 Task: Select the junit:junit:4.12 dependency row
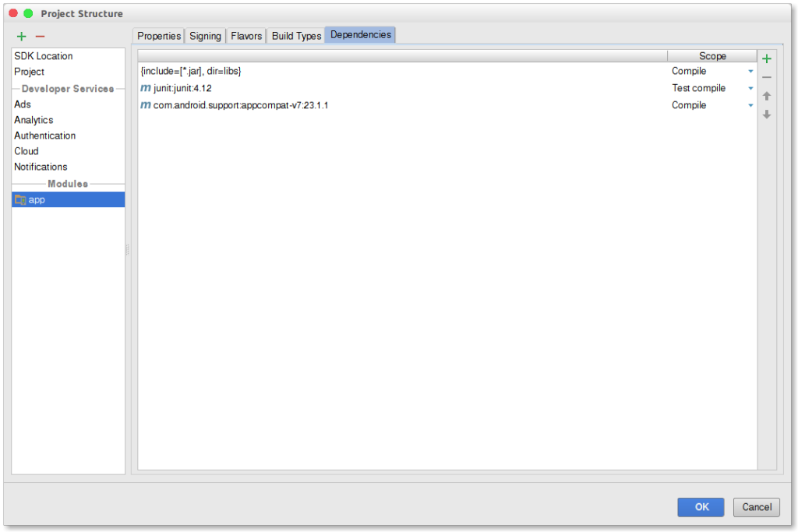pyautogui.click(x=447, y=88)
